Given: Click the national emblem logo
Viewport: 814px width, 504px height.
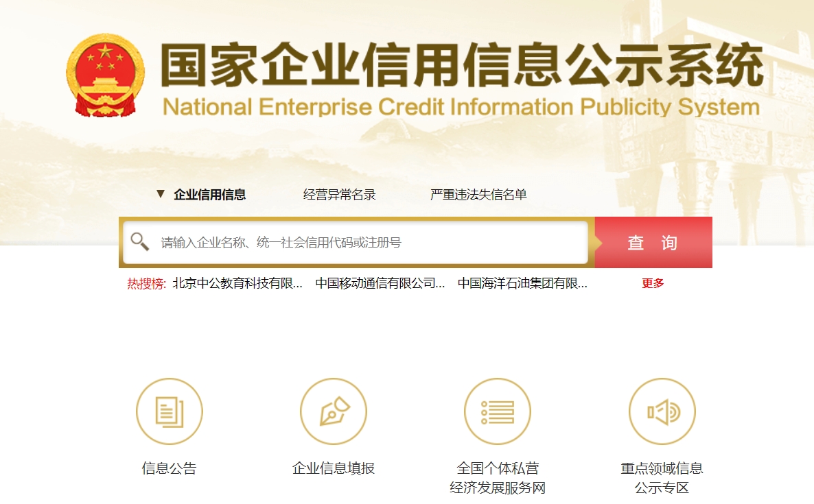Looking at the screenshot, I should point(105,76).
